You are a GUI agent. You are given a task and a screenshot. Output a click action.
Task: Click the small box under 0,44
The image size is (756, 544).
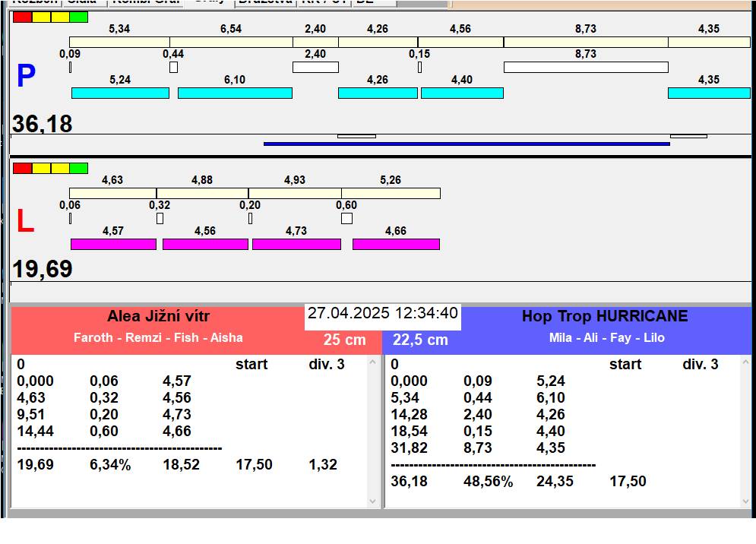pyautogui.click(x=173, y=67)
